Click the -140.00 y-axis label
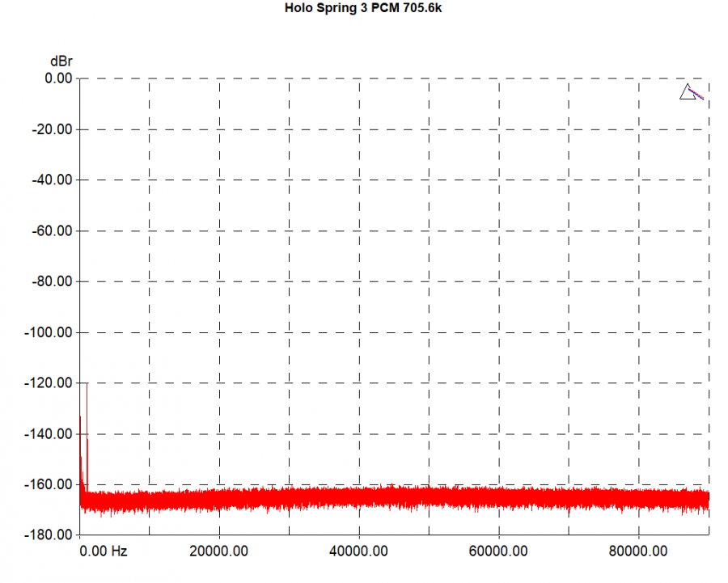The height and width of the screenshot is (583, 728). (x=49, y=434)
